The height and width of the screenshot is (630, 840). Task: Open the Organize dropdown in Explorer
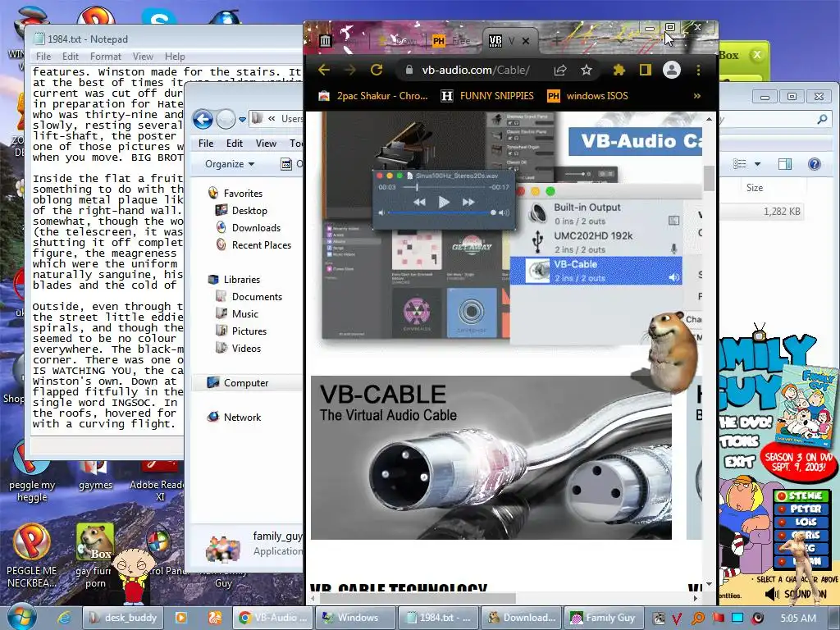[230, 164]
